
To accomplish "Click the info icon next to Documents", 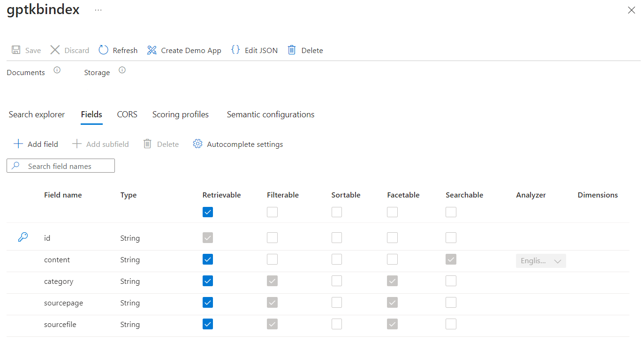I will point(57,69).
